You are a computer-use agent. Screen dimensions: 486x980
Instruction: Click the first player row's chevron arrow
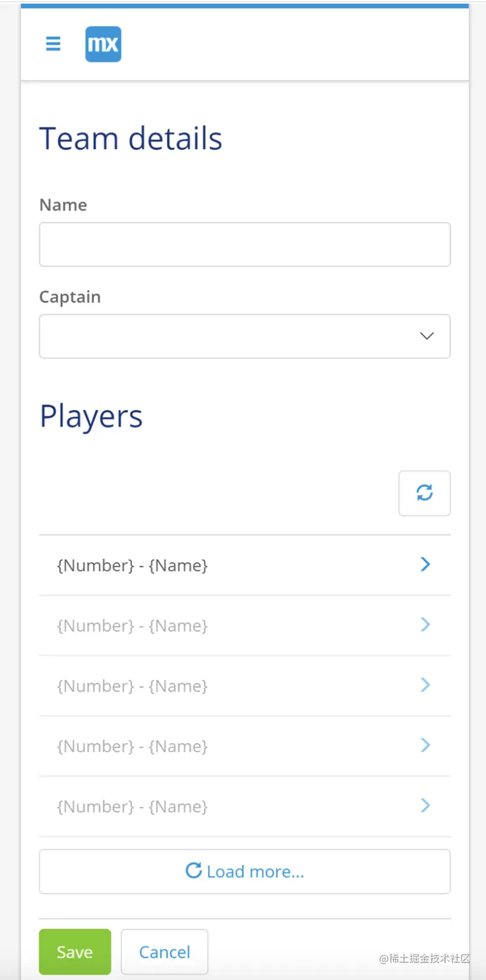(425, 564)
